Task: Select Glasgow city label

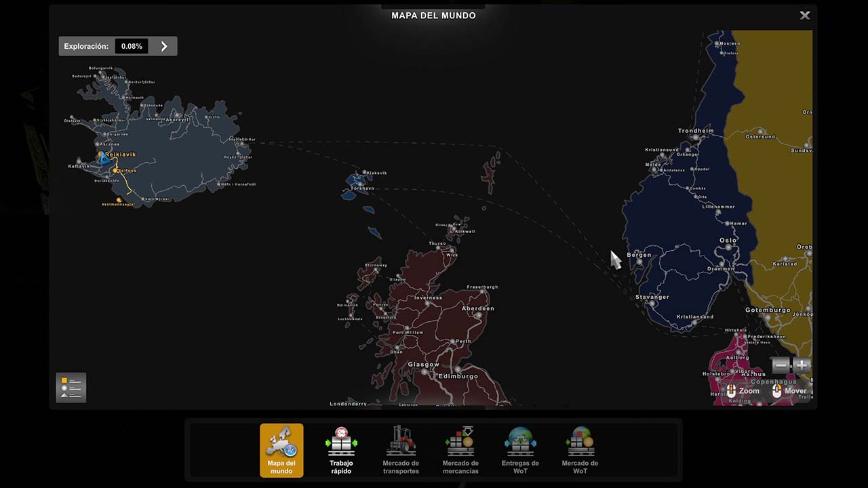Action: click(423, 365)
